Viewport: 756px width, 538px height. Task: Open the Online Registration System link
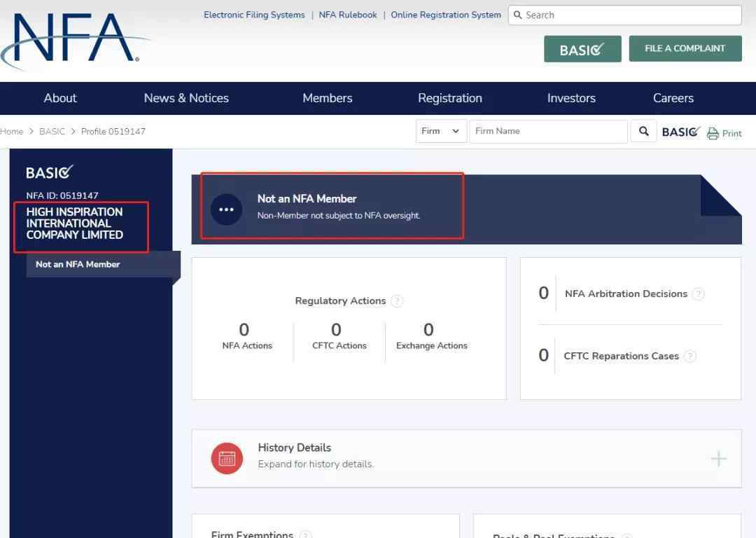pos(445,15)
